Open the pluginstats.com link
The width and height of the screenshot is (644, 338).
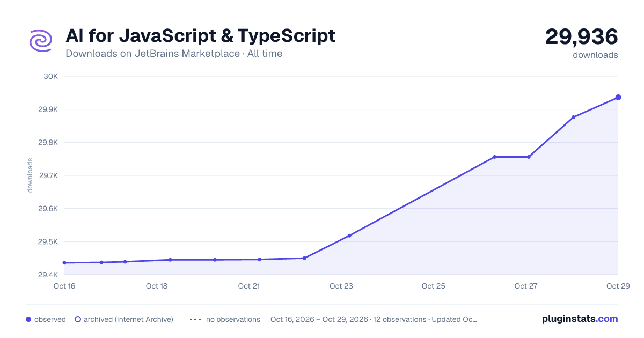tap(580, 319)
